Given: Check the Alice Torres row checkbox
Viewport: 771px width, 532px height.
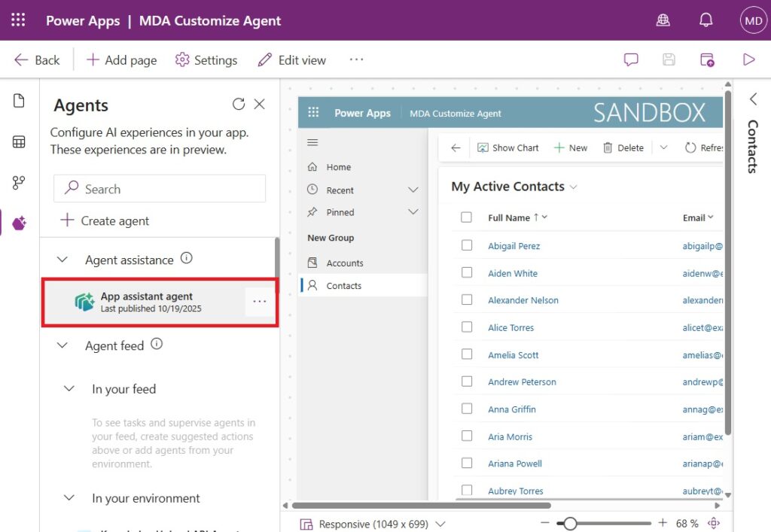Looking at the screenshot, I should [467, 327].
